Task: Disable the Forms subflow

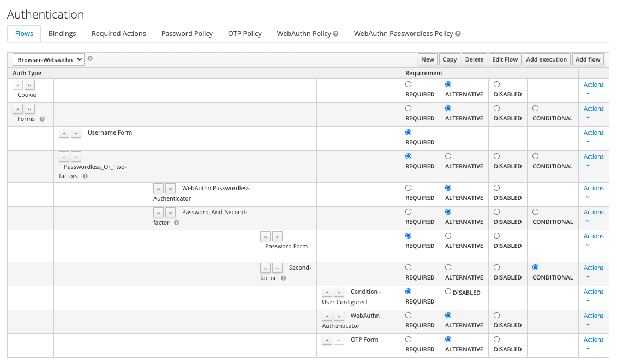Action: click(x=496, y=108)
